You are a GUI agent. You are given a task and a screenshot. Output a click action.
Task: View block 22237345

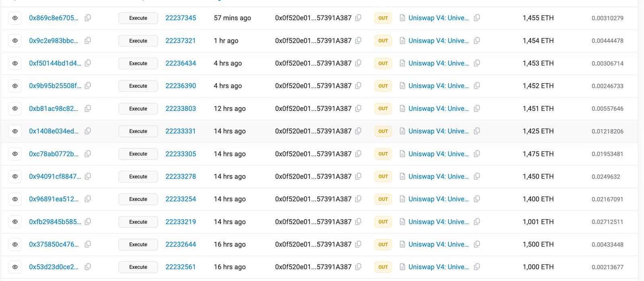[181, 18]
